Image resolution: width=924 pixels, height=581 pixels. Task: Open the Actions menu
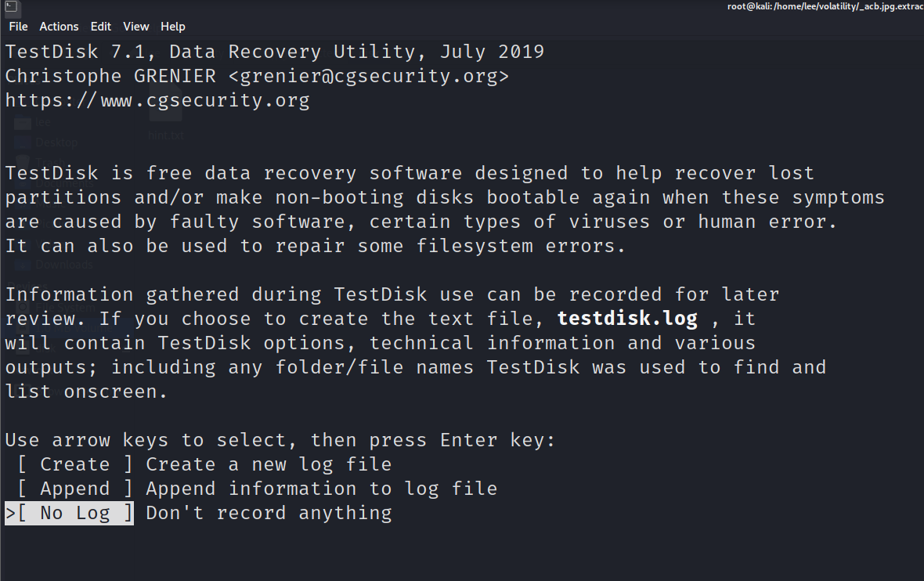pyautogui.click(x=60, y=27)
